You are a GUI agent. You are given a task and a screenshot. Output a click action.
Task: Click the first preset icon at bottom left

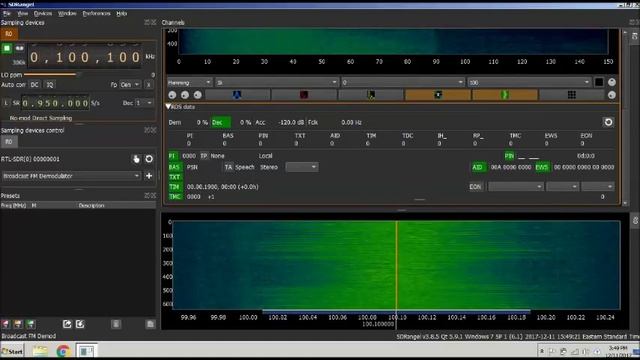click(x=6, y=324)
